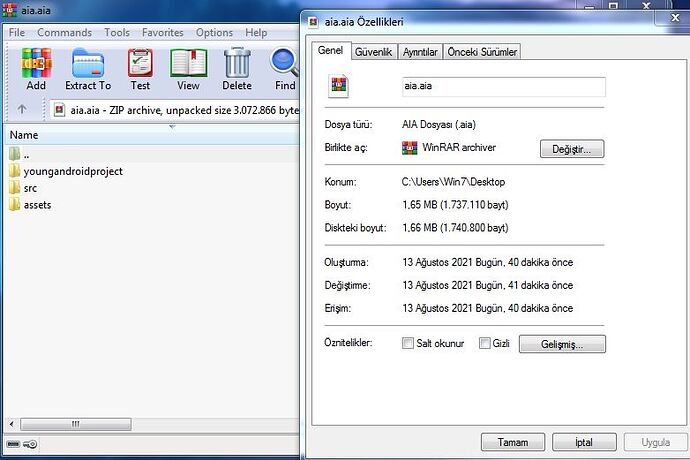Select the src folder icon
The width and height of the screenshot is (690, 460).
(15, 188)
